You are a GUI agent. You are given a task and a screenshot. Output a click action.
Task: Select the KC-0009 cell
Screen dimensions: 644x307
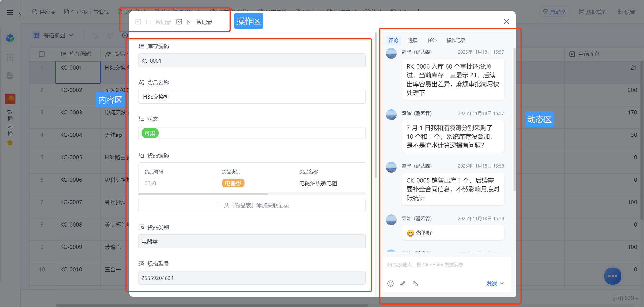tap(78, 252)
